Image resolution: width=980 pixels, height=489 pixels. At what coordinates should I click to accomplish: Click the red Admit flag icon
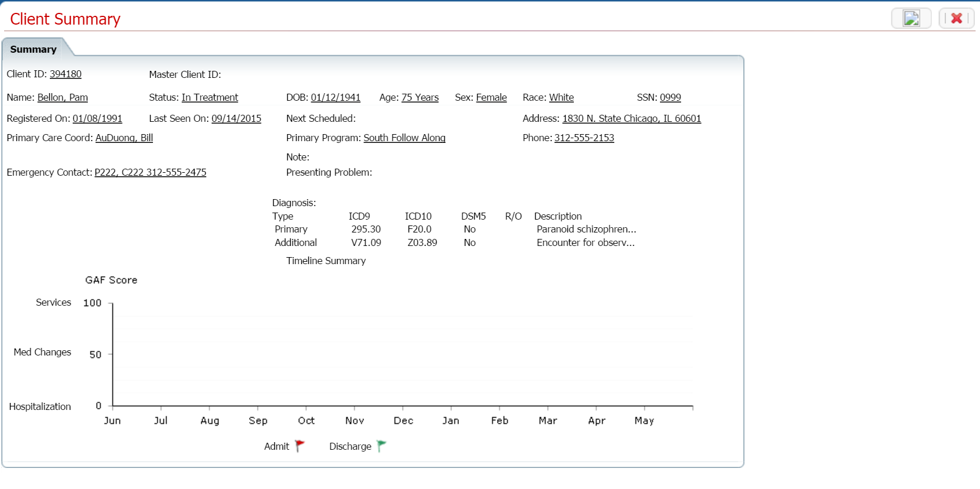click(x=300, y=446)
